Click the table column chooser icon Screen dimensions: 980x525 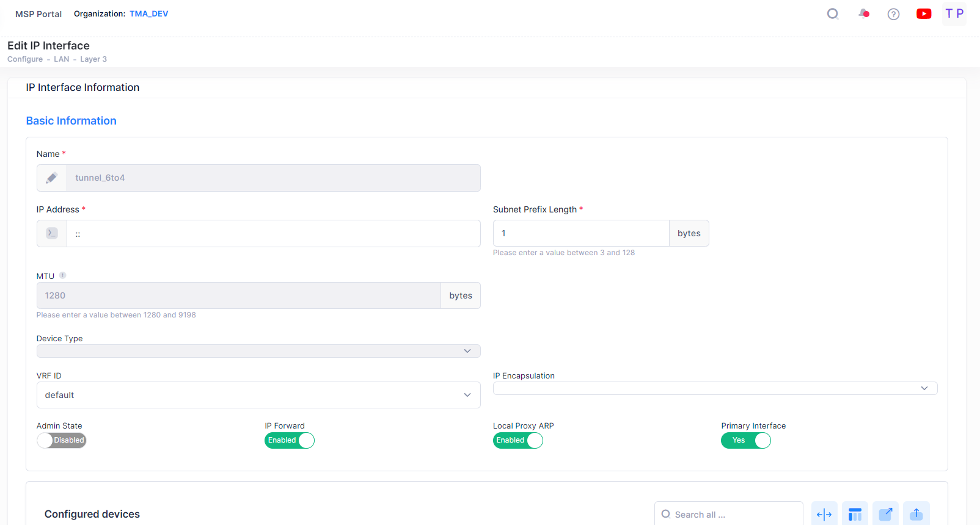point(855,515)
